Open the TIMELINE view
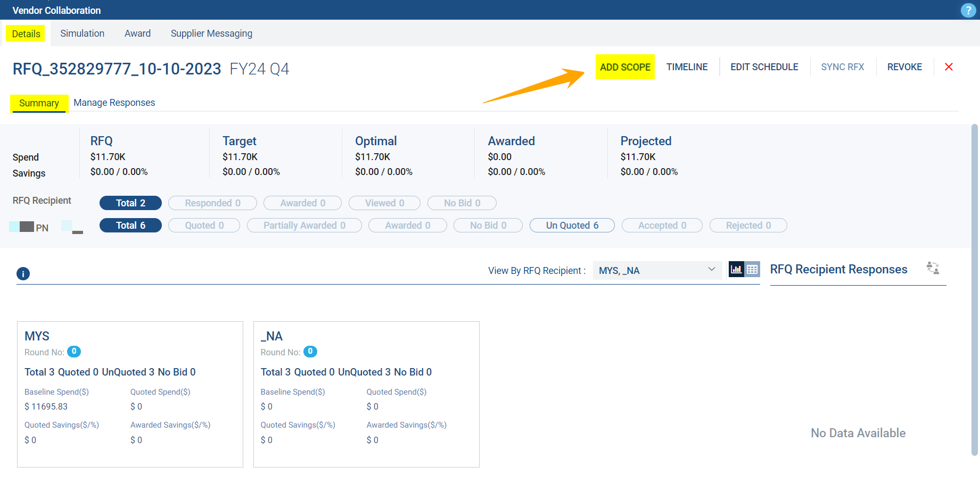This screenshot has width=980, height=500. click(x=687, y=67)
